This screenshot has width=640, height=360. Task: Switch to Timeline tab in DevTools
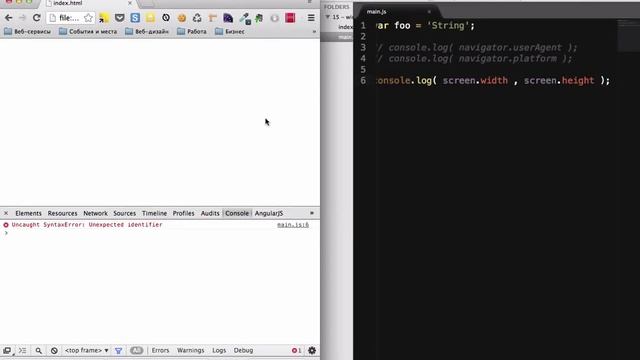click(x=154, y=213)
